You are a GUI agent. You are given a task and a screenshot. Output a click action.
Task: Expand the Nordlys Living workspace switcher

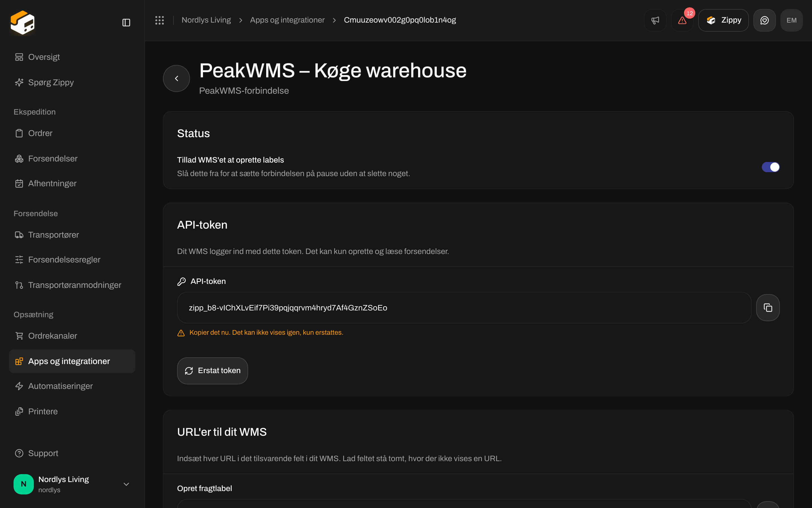[72, 484]
